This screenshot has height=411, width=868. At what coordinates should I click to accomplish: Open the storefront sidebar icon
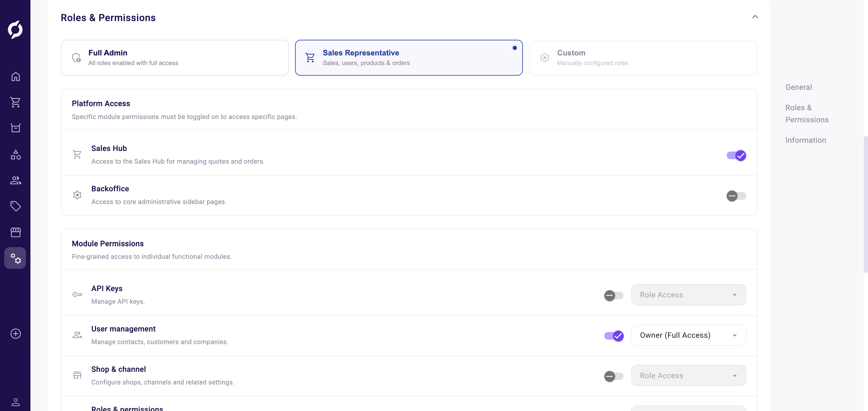click(15, 232)
